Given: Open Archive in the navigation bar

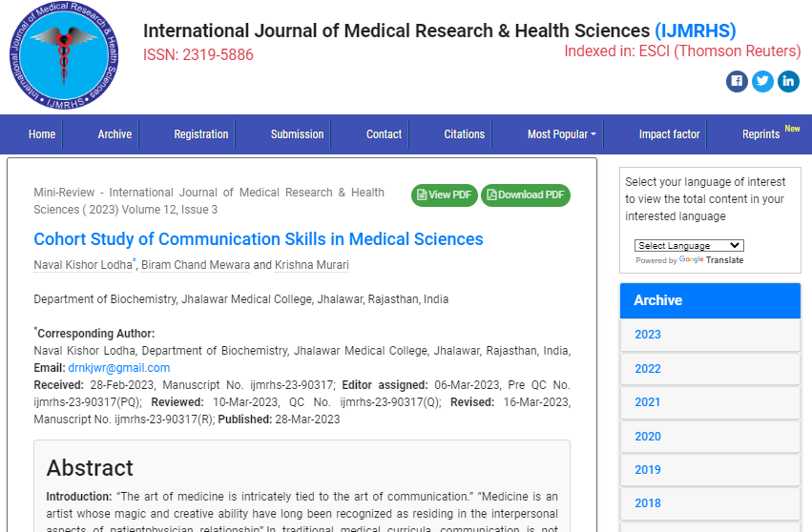Looking at the screenshot, I should click(x=115, y=134).
